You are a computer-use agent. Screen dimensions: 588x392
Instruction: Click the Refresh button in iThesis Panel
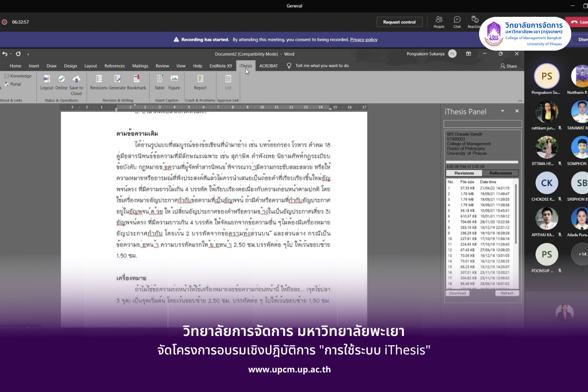coord(507,293)
